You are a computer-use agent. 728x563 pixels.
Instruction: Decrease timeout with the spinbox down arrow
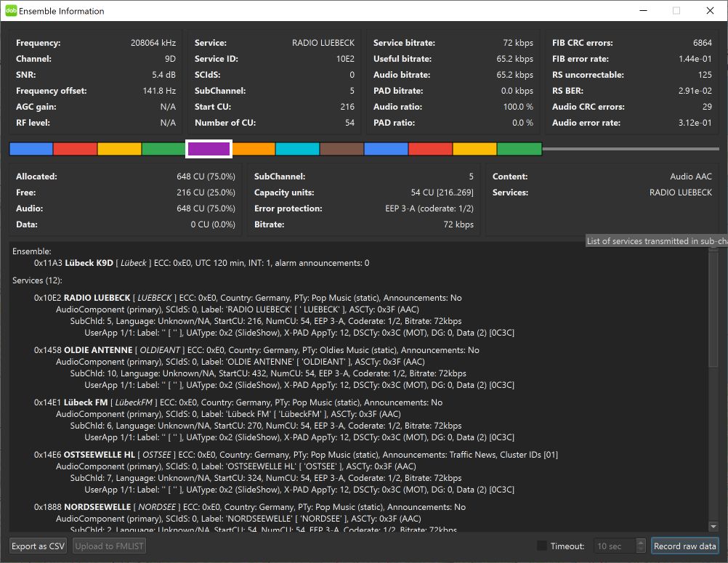coord(640,550)
